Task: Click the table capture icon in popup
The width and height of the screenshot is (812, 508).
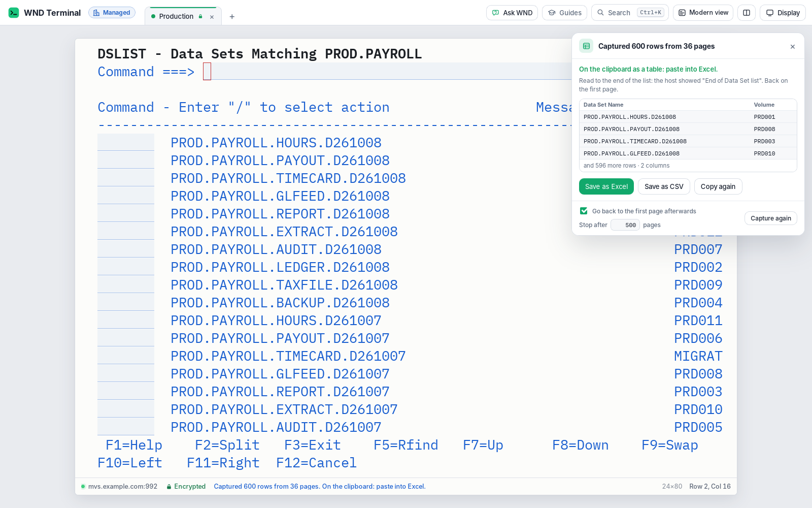Action: 586,46
